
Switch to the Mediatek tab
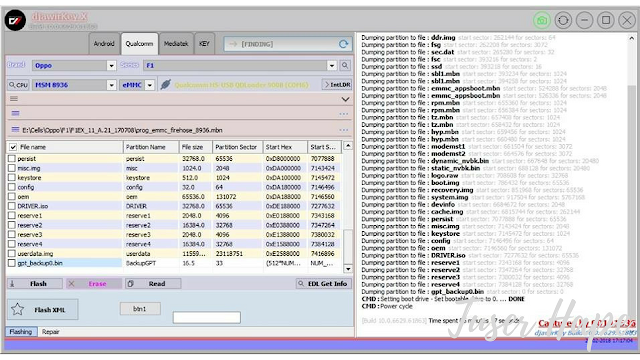176,44
